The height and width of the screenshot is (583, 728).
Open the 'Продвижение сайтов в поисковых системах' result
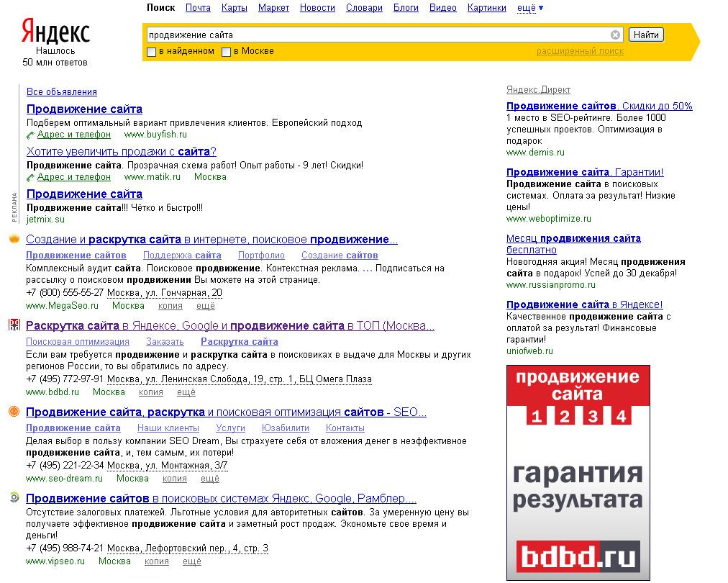(221, 499)
